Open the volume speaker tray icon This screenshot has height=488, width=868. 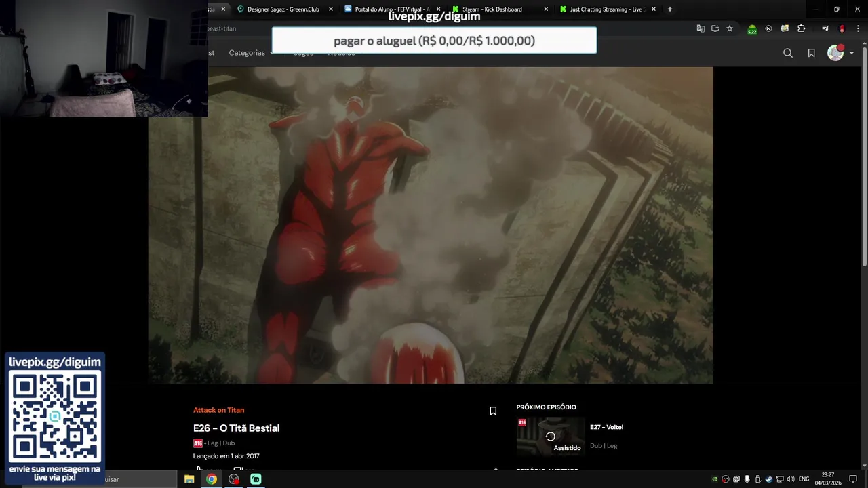coord(790,479)
